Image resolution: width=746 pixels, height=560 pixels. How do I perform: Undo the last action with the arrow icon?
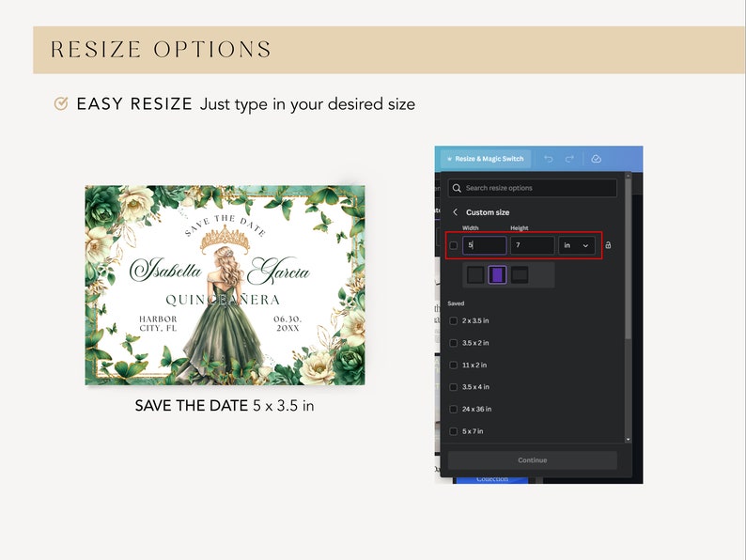[548, 159]
